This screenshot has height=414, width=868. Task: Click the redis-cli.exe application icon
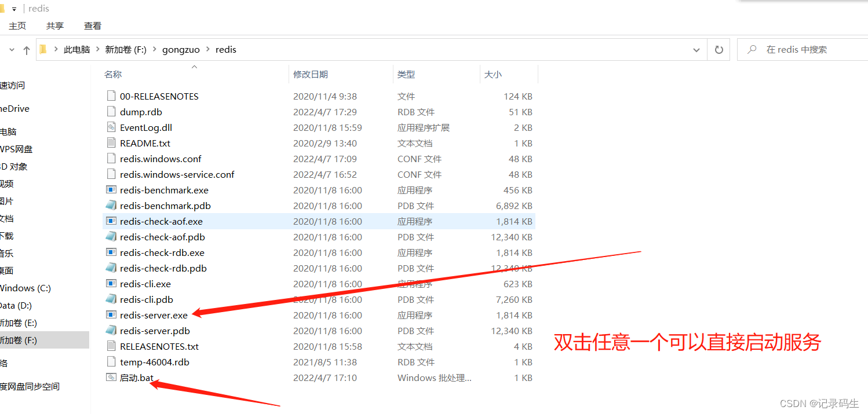click(111, 284)
